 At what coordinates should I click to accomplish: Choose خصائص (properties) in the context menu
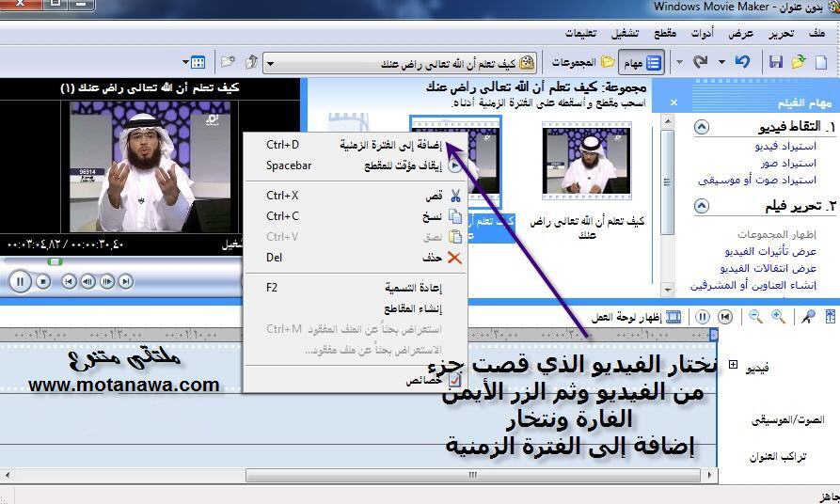[x=356, y=380]
